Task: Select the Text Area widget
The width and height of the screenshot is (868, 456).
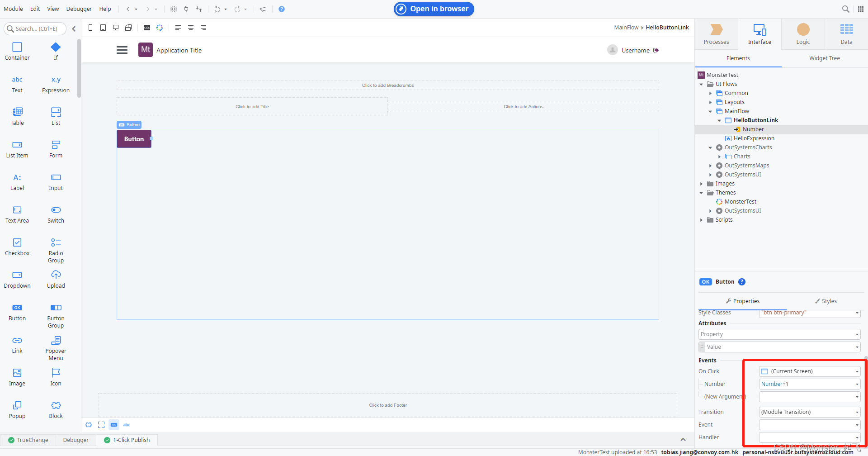Action: click(17, 214)
